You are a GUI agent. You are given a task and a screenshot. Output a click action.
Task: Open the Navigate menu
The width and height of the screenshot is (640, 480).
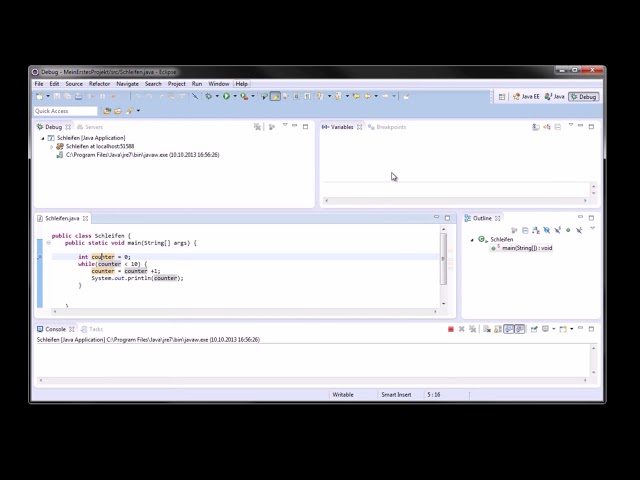[x=127, y=84]
